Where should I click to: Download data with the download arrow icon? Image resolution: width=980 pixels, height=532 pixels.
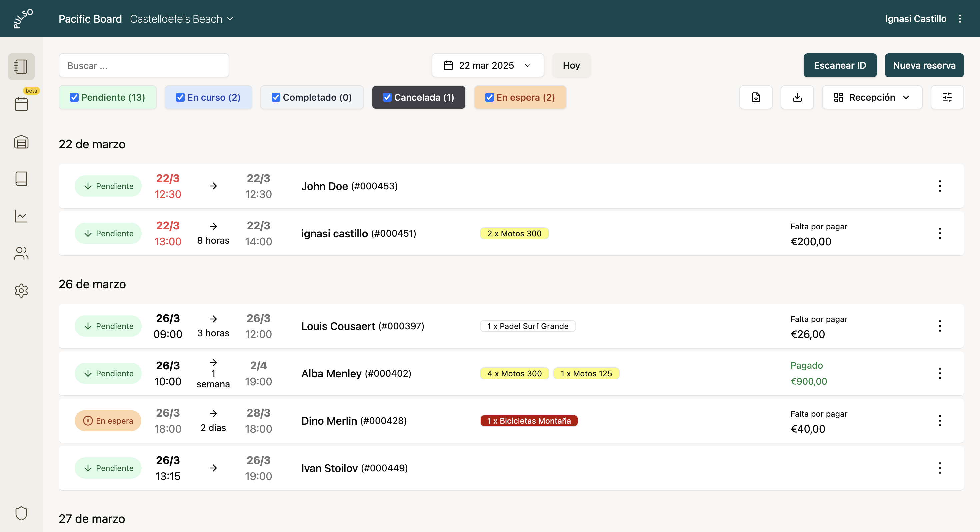point(797,97)
